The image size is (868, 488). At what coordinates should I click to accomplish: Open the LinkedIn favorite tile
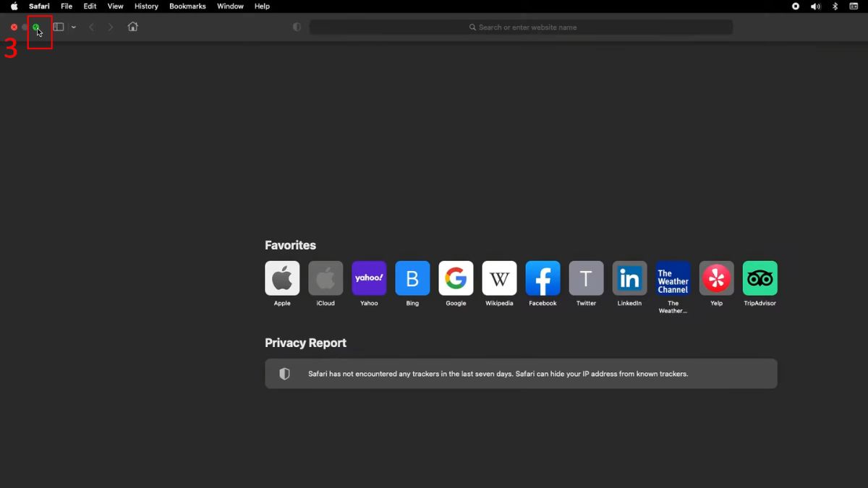point(629,278)
